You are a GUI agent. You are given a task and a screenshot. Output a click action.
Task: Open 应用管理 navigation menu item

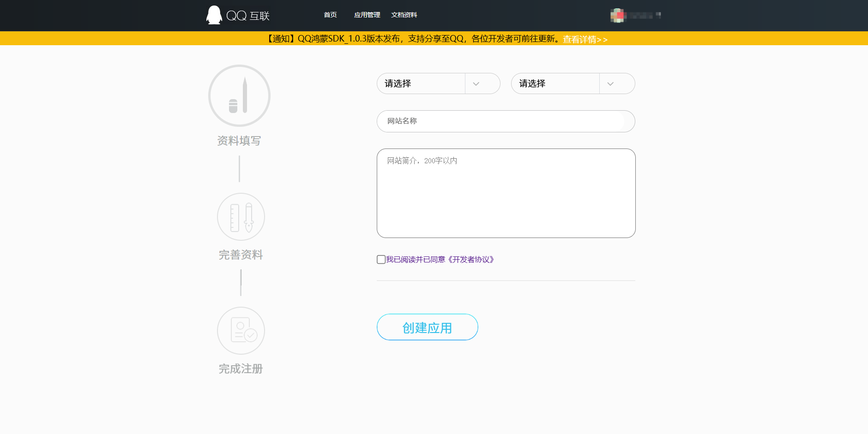367,15
